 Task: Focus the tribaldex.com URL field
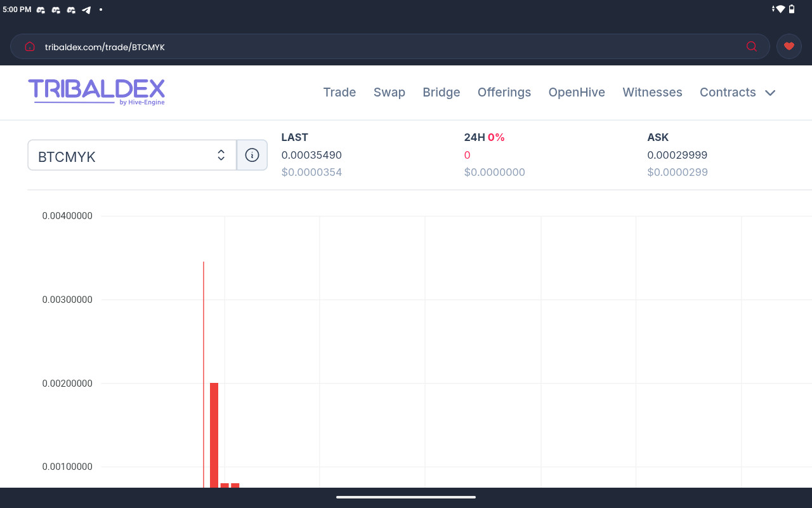pyautogui.click(x=381, y=47)
